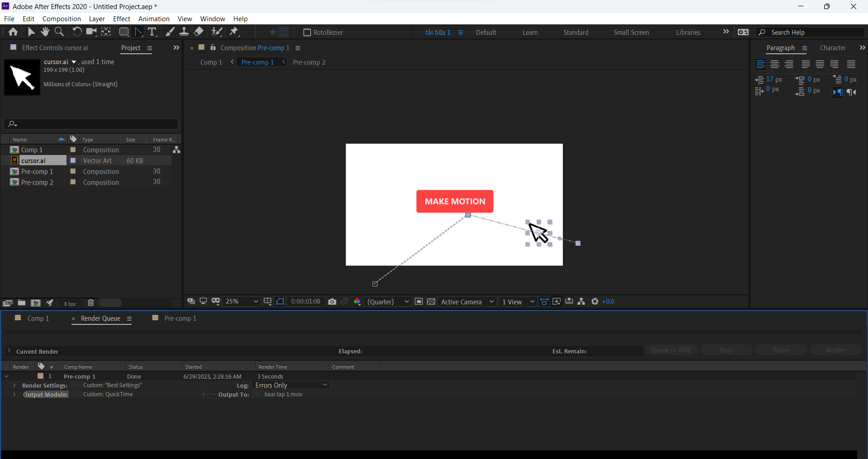Expand the Current Render details

click(9, 351)
